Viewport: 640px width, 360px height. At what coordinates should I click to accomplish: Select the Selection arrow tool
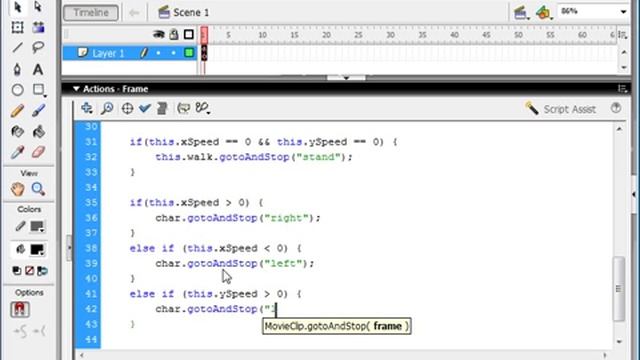tap(17, 7)
